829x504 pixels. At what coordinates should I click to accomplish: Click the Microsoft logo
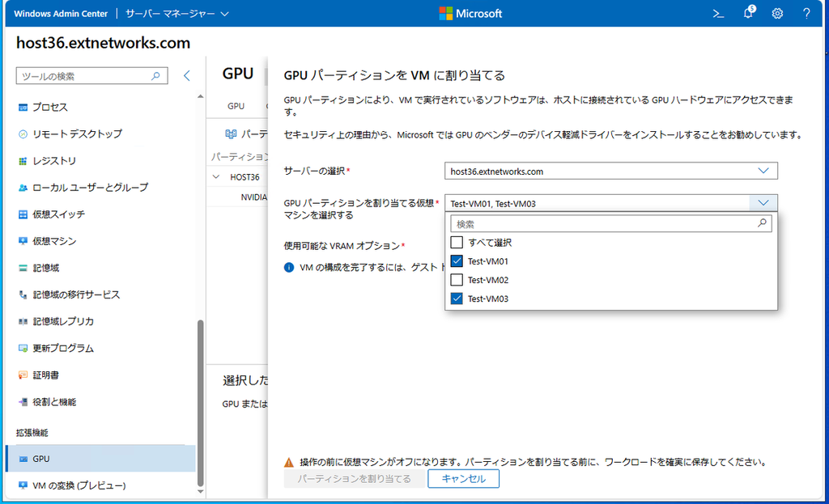pos(470,14)
